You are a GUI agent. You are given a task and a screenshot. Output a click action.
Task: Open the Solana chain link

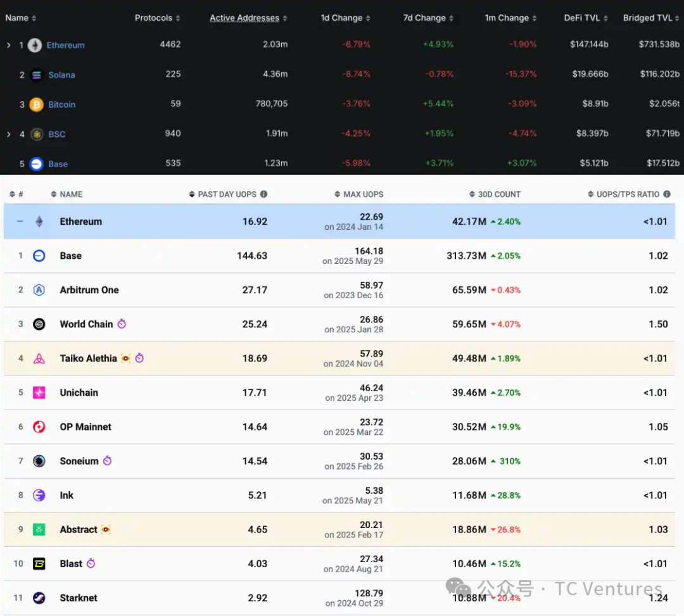click(x=61, y=75)
